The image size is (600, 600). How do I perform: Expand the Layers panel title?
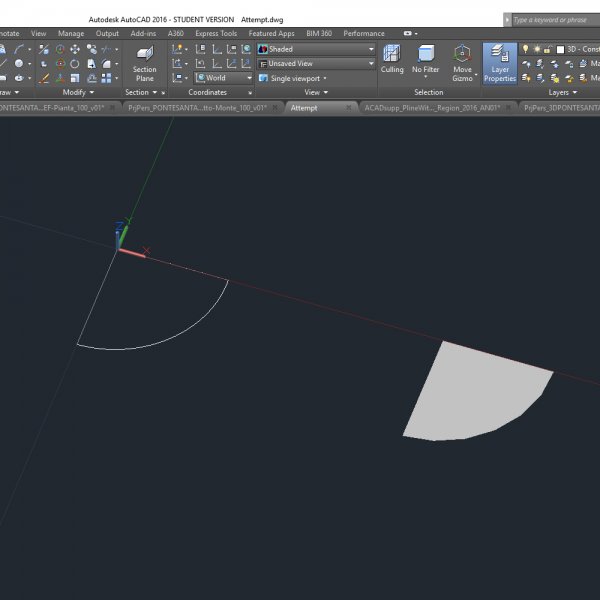tap(560, 92)
